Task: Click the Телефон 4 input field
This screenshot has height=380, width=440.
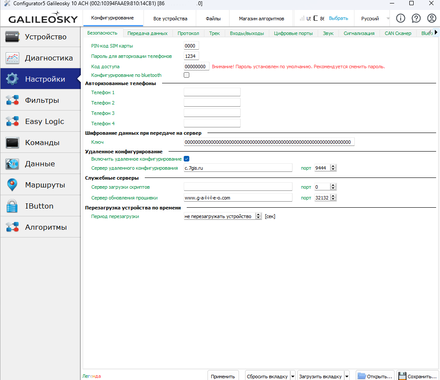Action: (212, 123)
